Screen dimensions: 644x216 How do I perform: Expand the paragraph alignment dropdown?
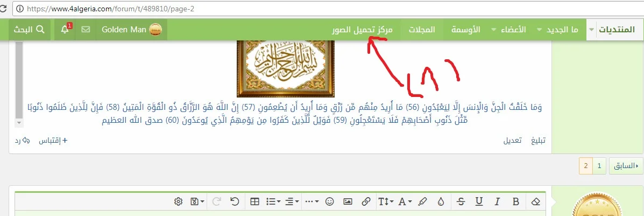click(x=292, y=201)
